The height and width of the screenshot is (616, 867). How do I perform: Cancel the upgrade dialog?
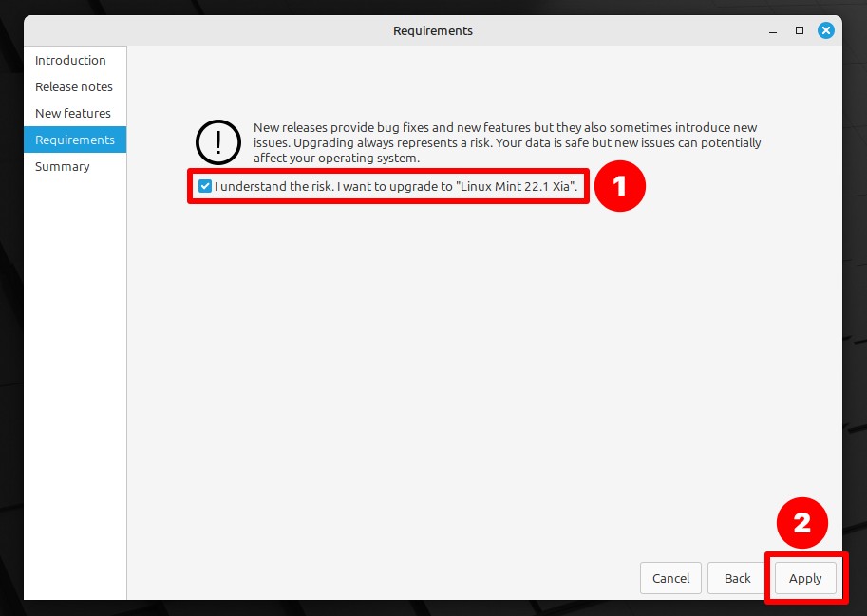(670, 578)
